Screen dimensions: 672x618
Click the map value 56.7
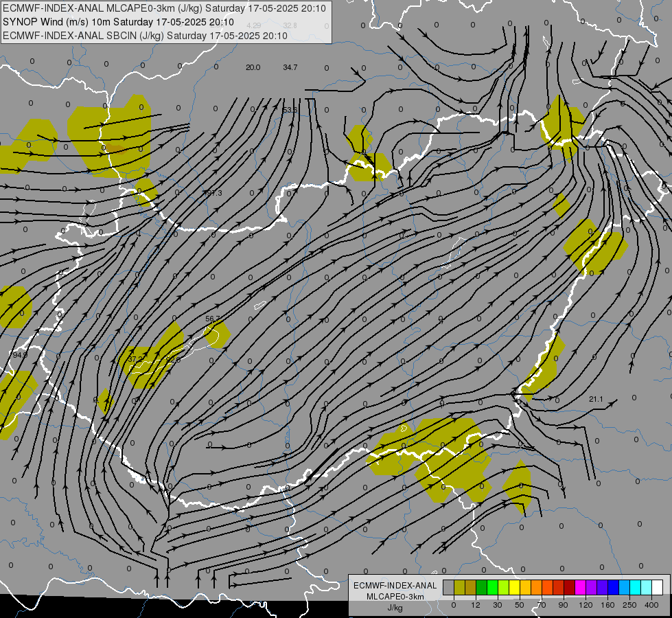pos(213,319)
